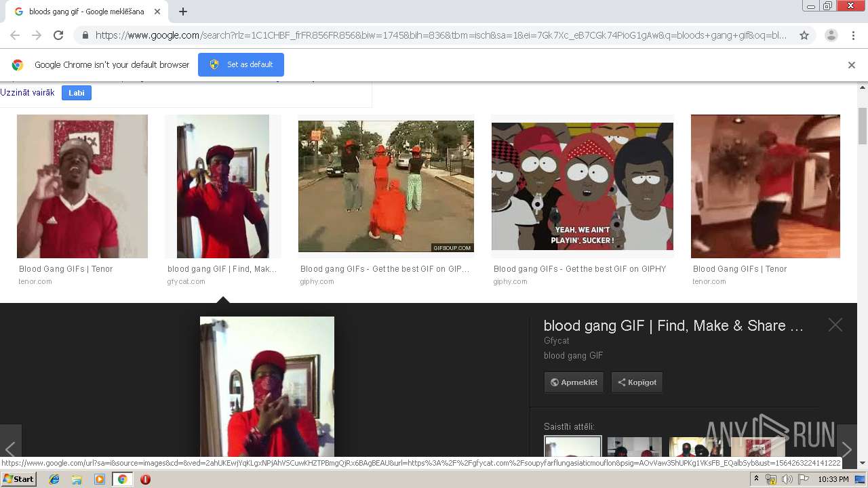The width and height of the screenshot is (868, 488).
Task: Open volume control in tray
Action: click(787, 479)
